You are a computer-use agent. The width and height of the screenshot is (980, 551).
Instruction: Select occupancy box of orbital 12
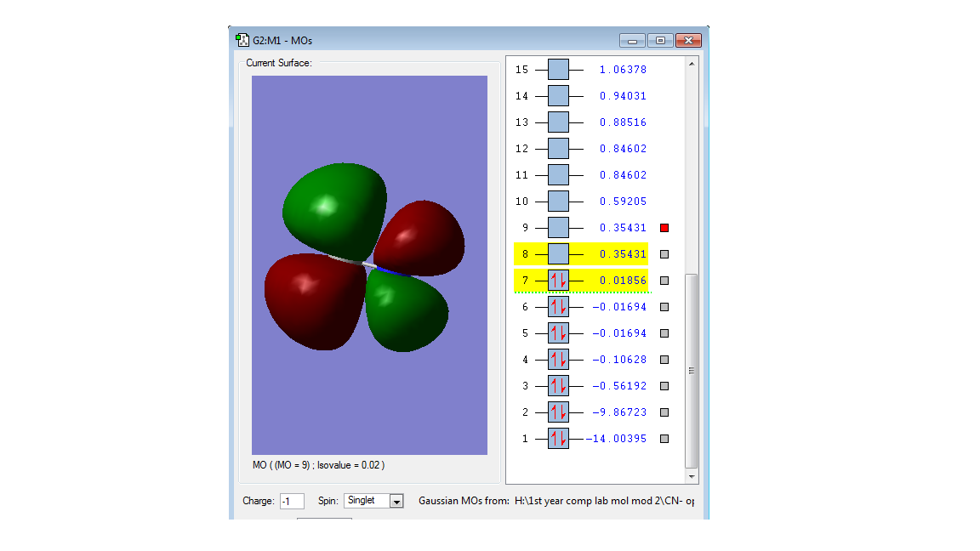point(559,149)
